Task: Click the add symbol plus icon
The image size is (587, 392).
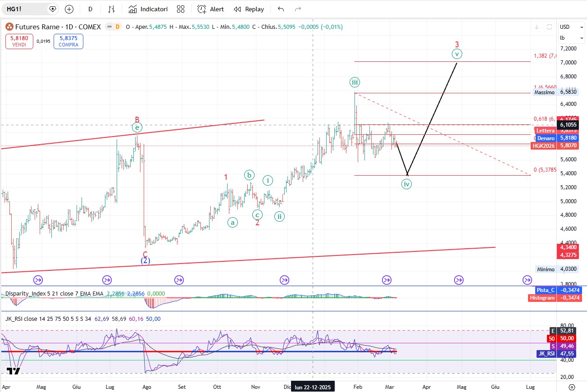Action: [69, 9]
